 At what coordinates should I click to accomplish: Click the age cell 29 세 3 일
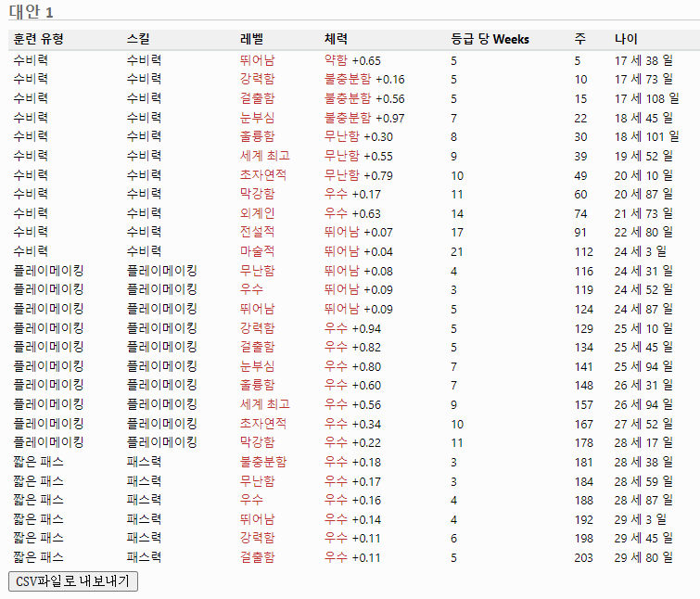pos(640,519)
